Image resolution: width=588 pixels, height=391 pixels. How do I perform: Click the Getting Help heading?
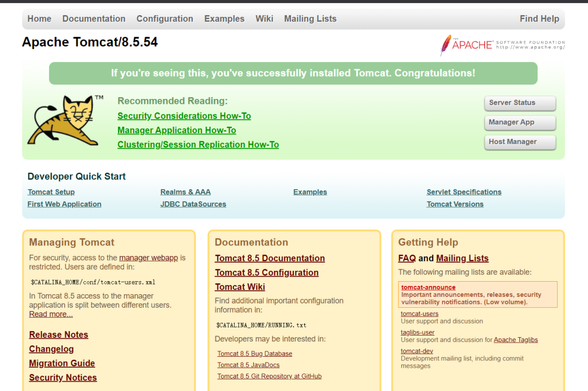[428, 243]
